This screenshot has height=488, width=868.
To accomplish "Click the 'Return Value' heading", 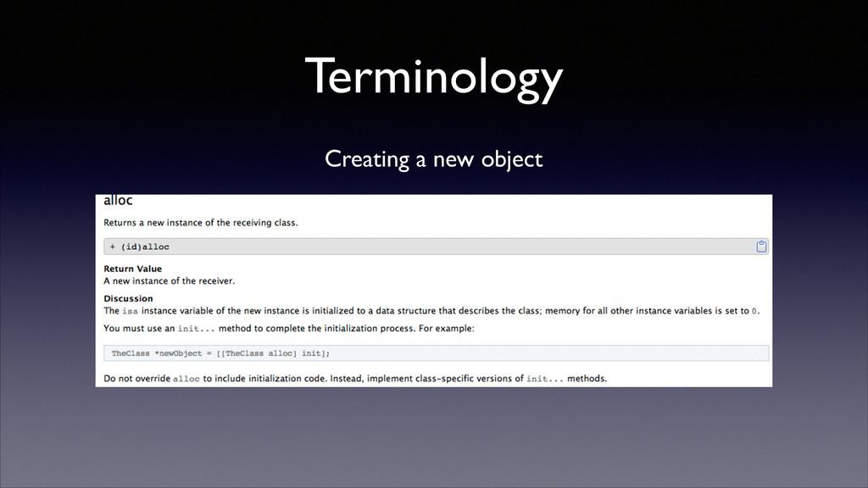I will pos(133,269).
